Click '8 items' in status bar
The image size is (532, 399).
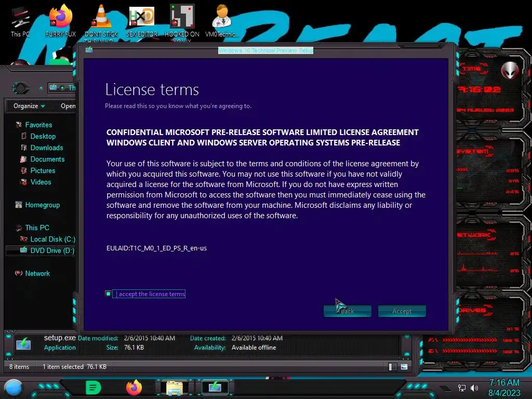click(x=19, y=367)
